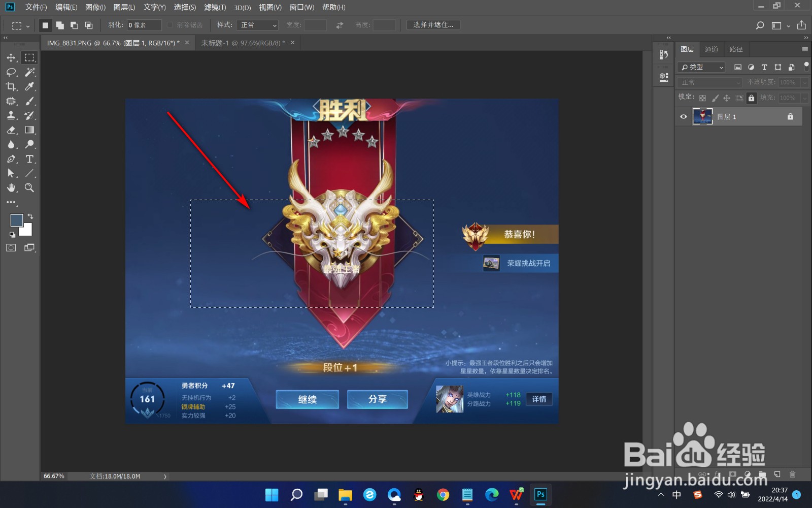The width and height of the screenshot is (812, 508).
Task: Choose New selection mode
Action: 45,25
